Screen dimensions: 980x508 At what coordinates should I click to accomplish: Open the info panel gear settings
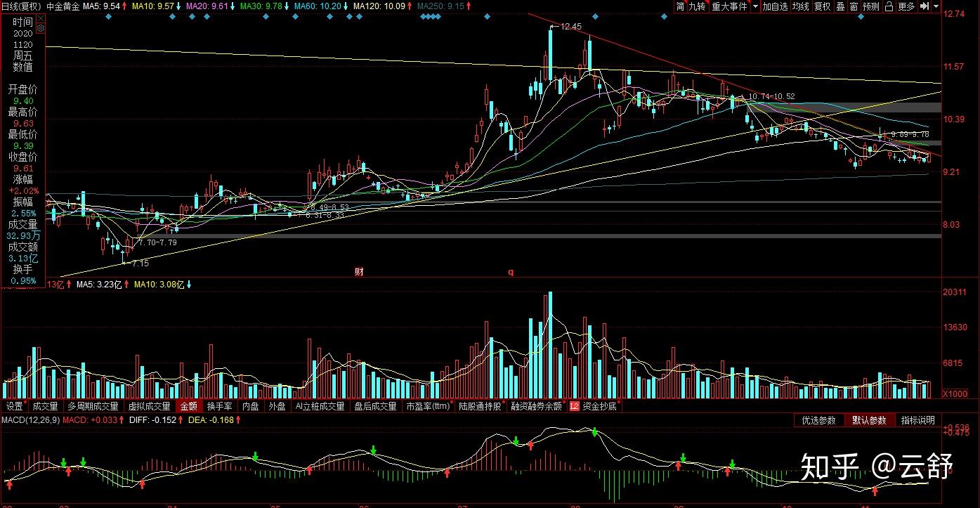coord(40,29)
